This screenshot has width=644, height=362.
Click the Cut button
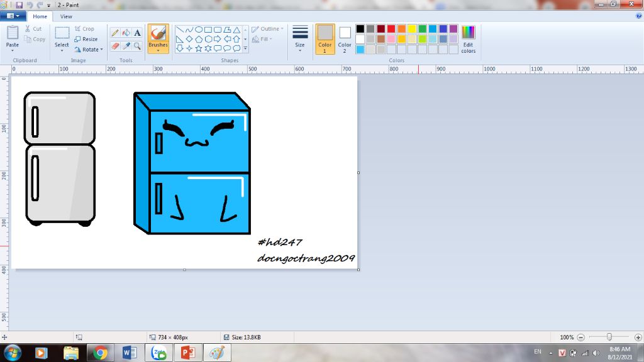coord(33,29)
